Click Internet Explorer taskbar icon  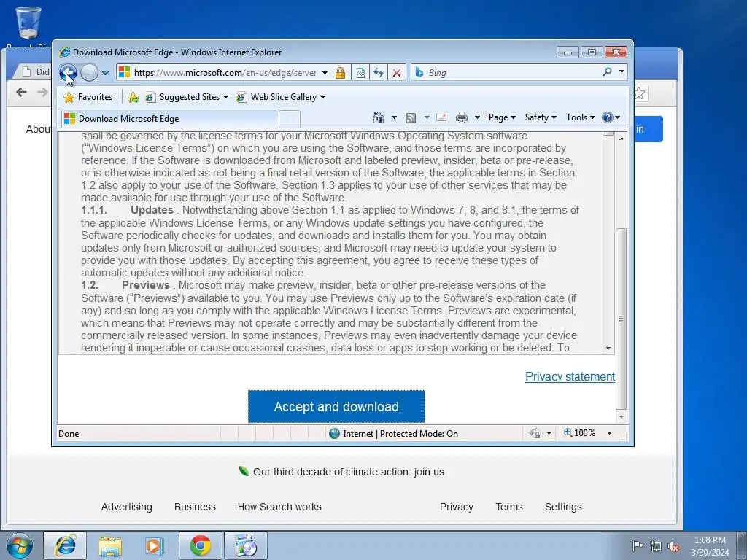point(65,545)
